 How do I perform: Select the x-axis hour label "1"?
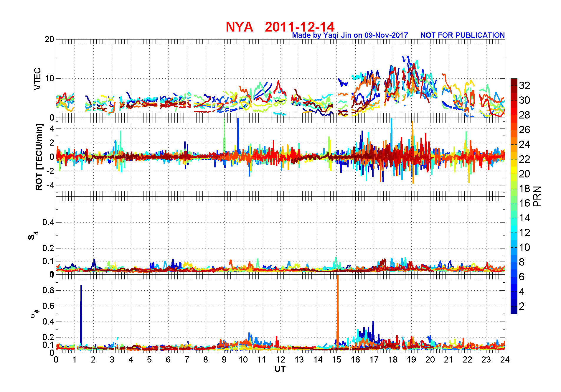click(75, 360)
